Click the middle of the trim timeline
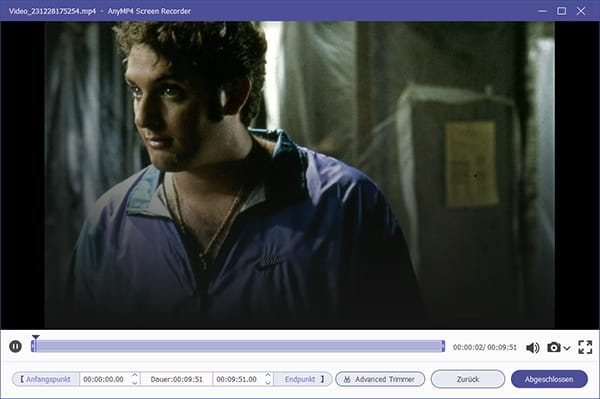The width and height of the screenshot is (600, 399). coord(238,346)
